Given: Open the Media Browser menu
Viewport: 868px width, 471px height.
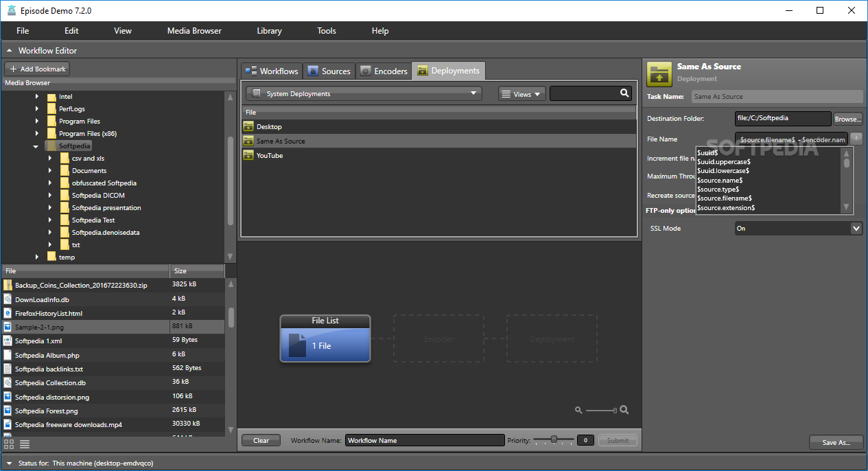Looking at the screenshot, I should pos(194,31).
